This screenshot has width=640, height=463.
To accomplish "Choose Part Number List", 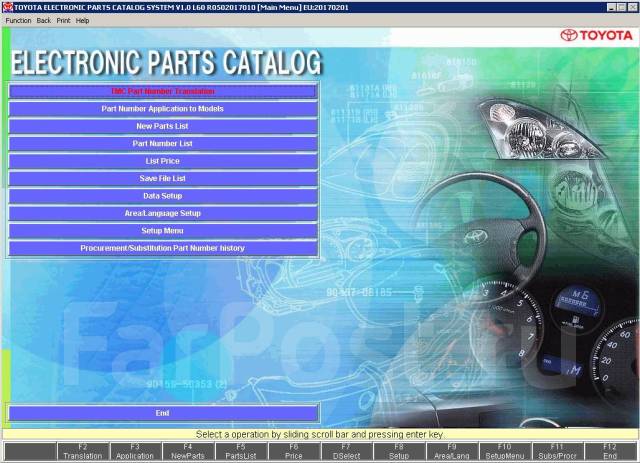I will tap(162, 144).
